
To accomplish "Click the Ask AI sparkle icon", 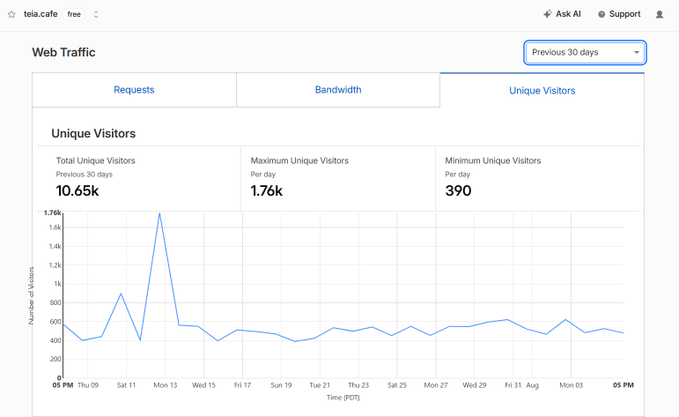I will (x=547, y=14).
